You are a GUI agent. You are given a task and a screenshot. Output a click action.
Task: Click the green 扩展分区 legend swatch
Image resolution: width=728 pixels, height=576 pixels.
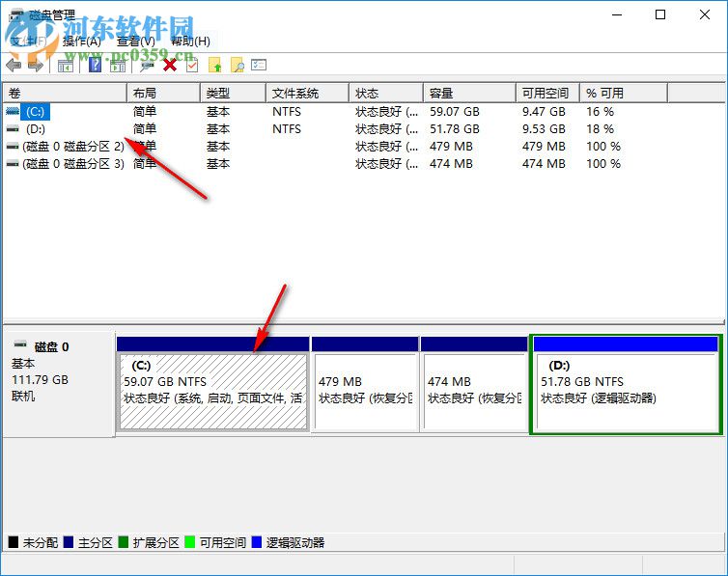point(123,542)
